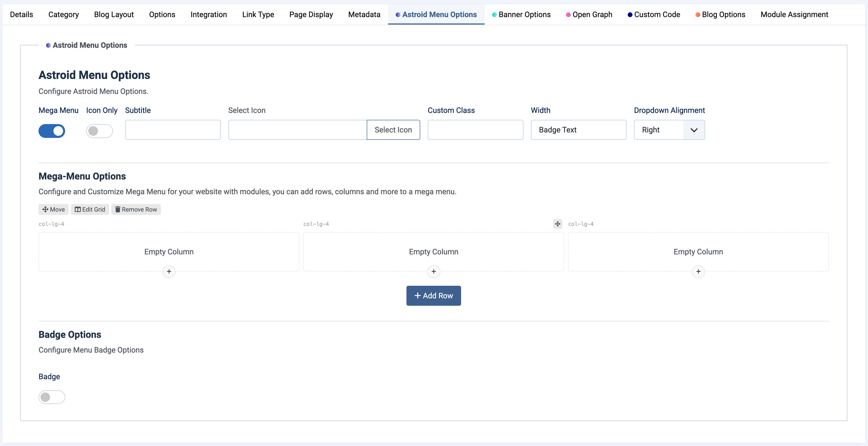Select the Metadata tab

point(364,15)
